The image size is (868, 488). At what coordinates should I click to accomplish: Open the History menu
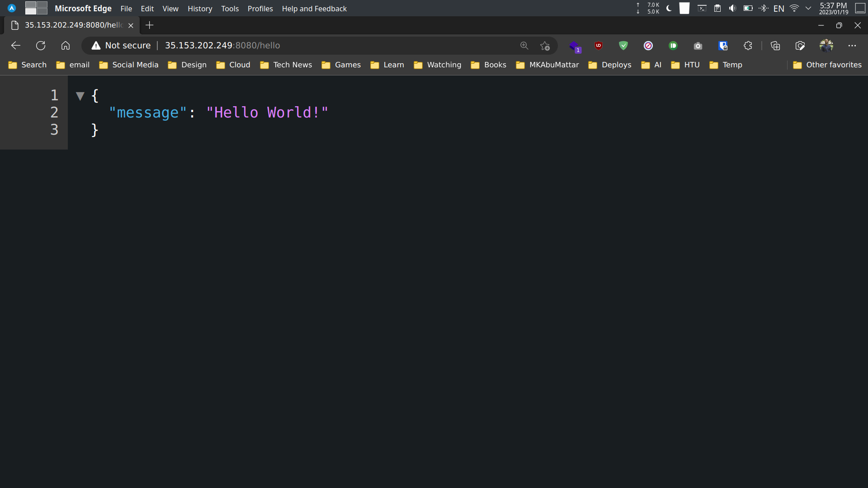point(200,9)
